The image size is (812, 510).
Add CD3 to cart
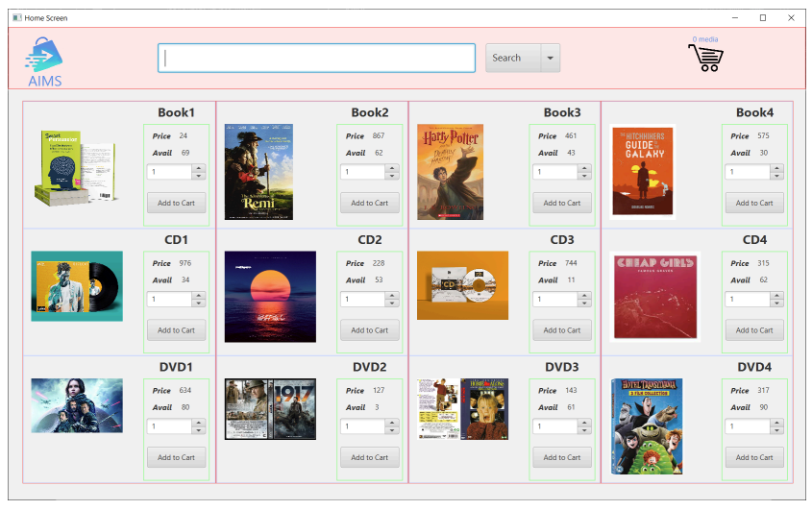click(x=562, y=330)
